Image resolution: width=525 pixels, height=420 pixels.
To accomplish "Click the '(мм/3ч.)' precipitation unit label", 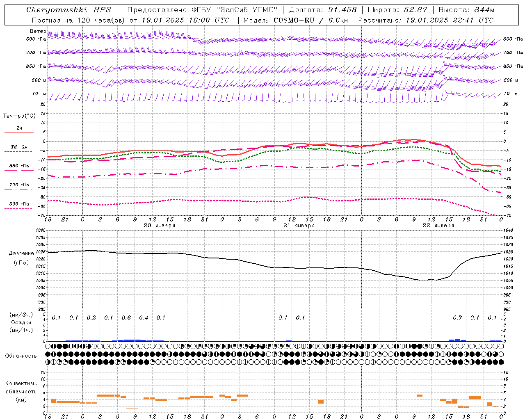I will pyautogui.click(x=21, y=315).
